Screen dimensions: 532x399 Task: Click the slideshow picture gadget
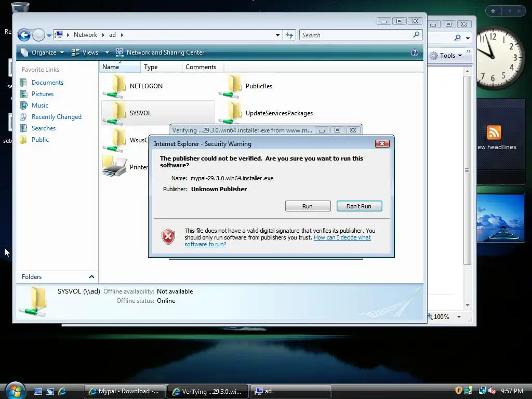click(501, 218)
